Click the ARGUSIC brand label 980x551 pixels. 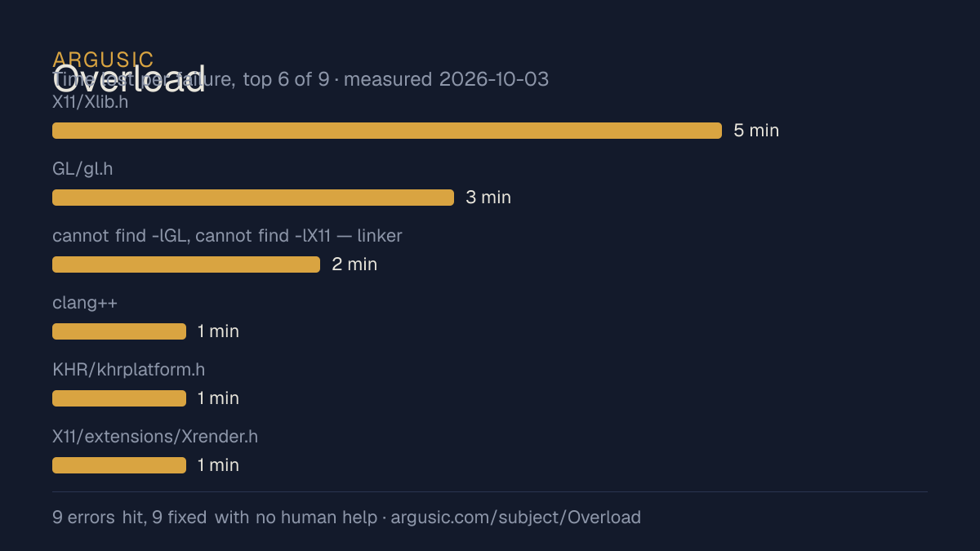(x=103, y=60)
